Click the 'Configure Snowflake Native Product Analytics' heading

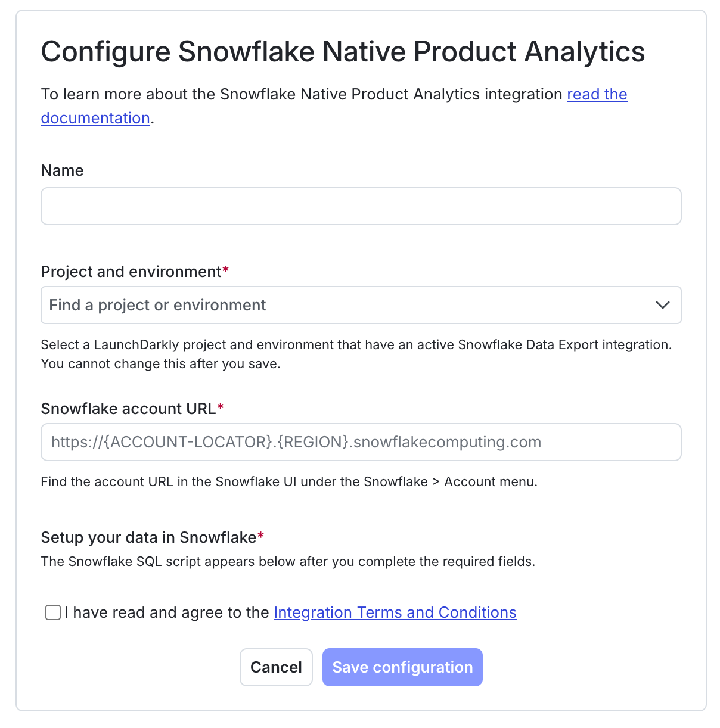click(x=343, y=52)
